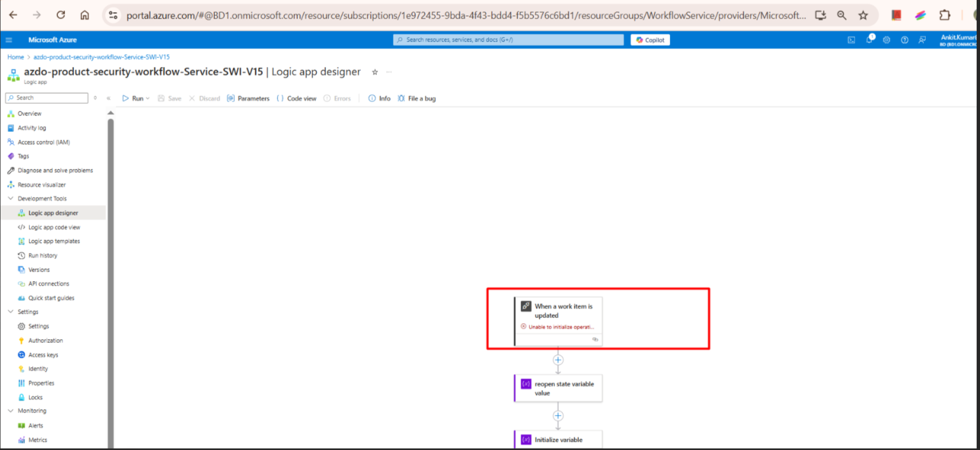Open portal settings gear in header

pyautogui.click(x=887, y=40)
